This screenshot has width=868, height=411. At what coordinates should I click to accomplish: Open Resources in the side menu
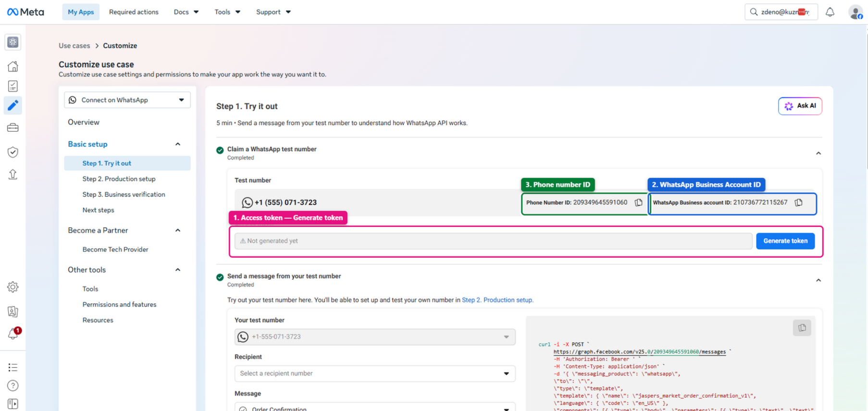(98, 320)
